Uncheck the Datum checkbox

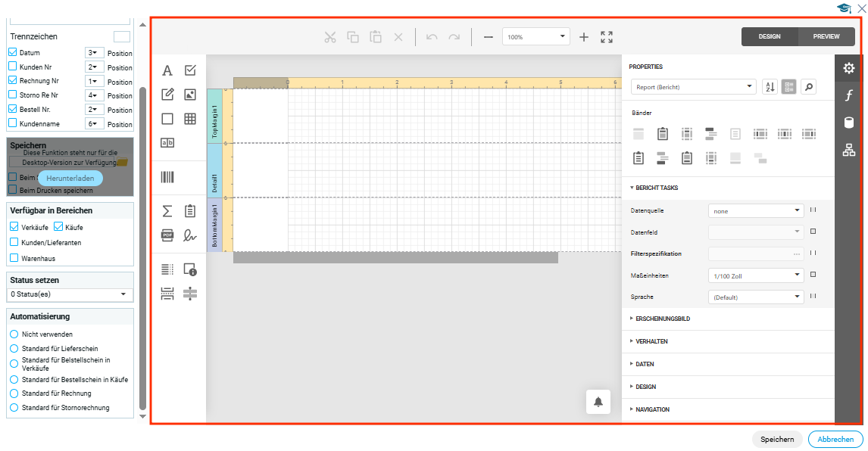point(13,53)
